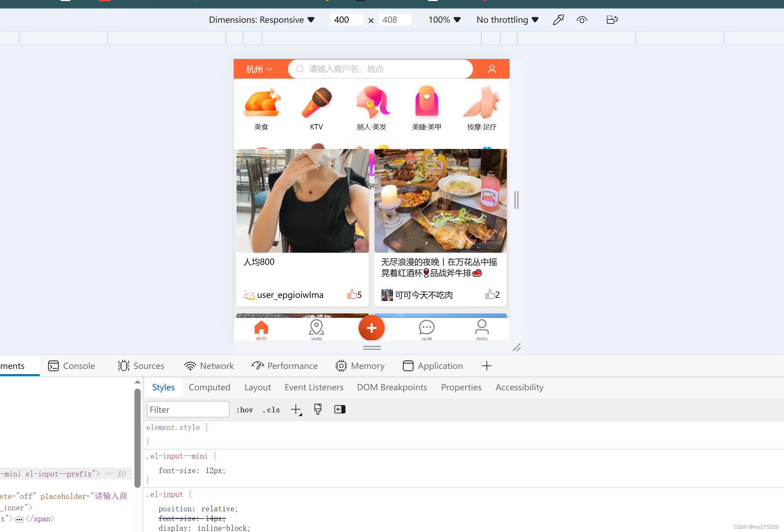
Task: Open the Dimensions: Responsive dropdown
Action: [261, 20]
